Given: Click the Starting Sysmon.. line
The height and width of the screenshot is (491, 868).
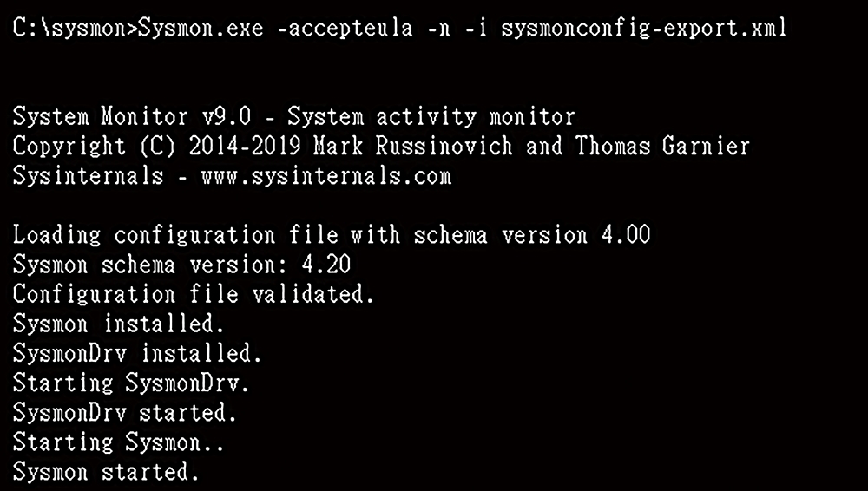Looking at the screenshot, I should click(118, 442).
